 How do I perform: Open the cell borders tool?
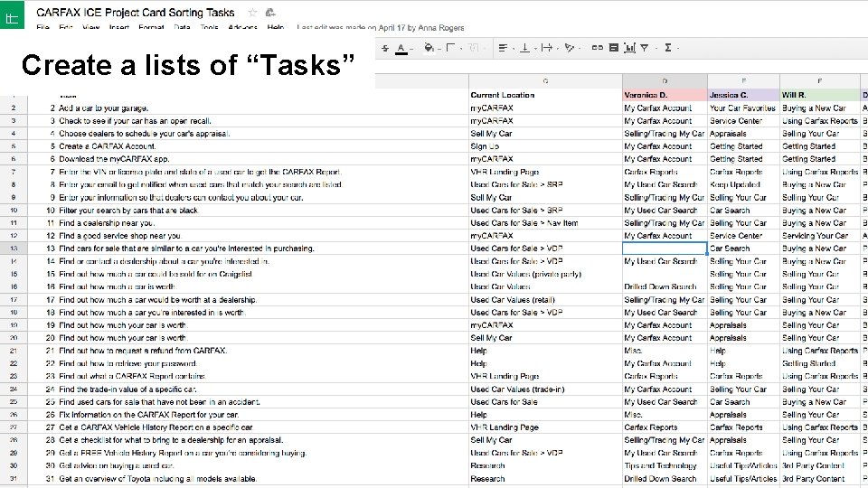click(x=450, y=48)
